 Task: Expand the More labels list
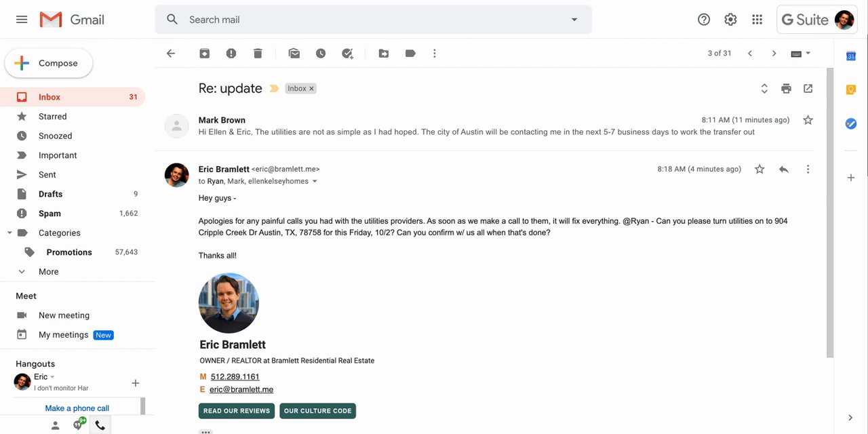(48, 271)
